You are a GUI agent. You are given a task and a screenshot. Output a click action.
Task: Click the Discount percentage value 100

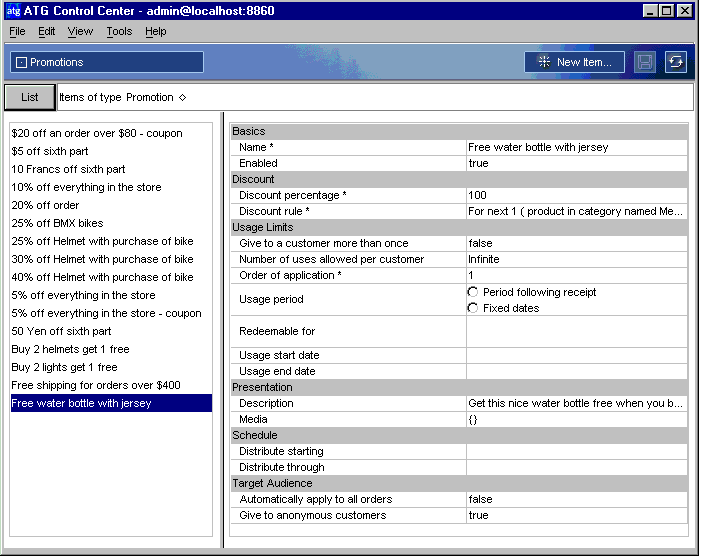click(577, 195)
